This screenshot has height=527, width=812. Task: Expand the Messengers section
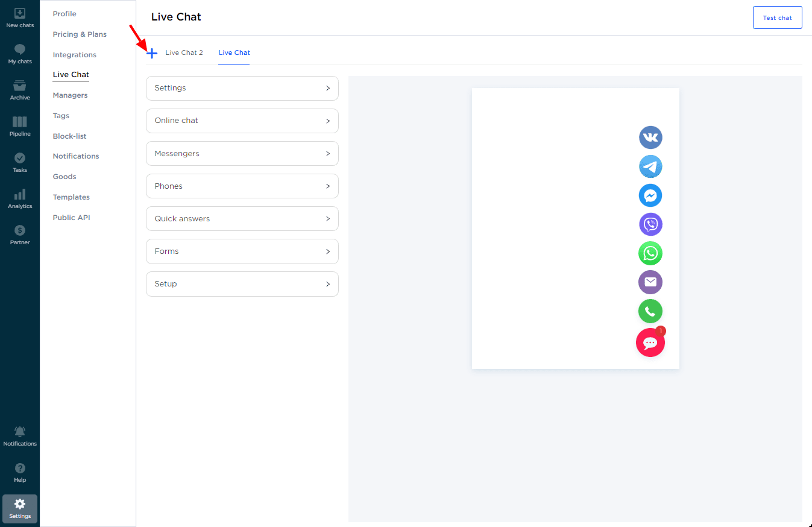point(242,154)
